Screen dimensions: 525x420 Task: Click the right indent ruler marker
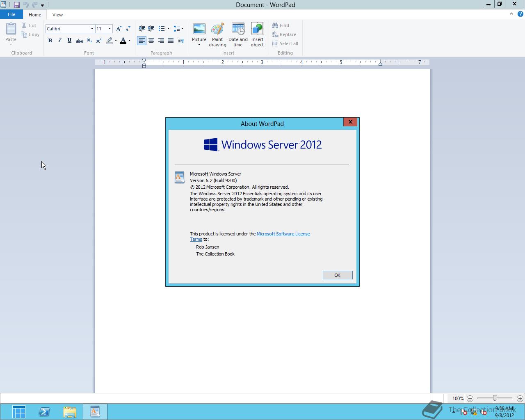click(380, 64)
